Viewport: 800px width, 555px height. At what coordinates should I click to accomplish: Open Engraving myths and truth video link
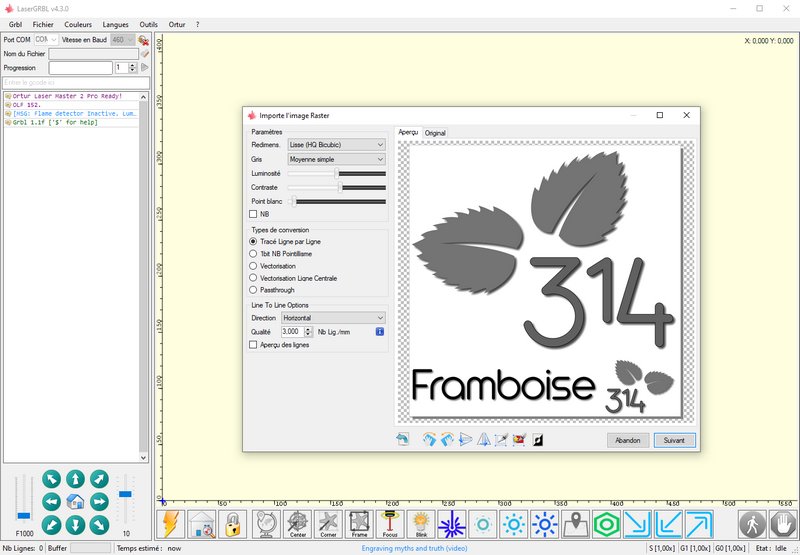point(414,548)
